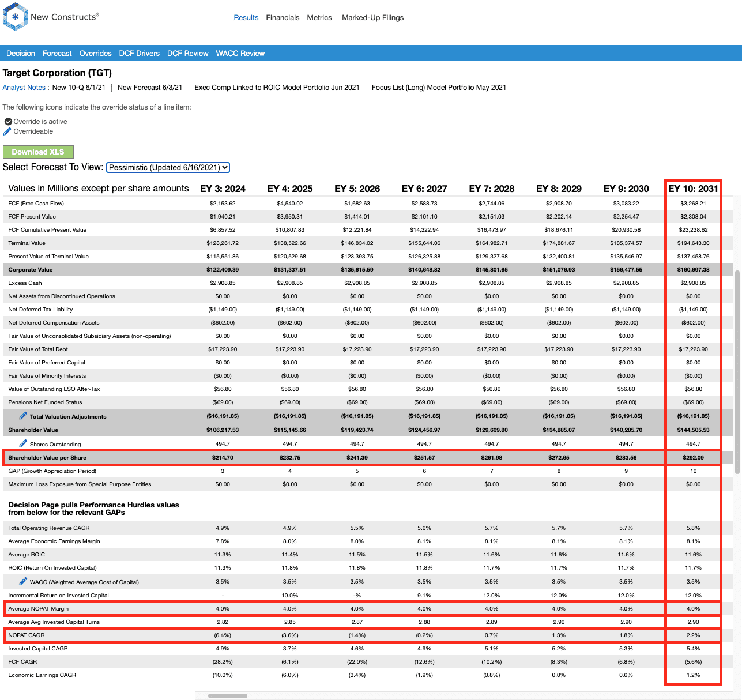This screenshot has width=742, height=700.
Task: Switch to the Decision tab
Action: (x=21, y=53)
